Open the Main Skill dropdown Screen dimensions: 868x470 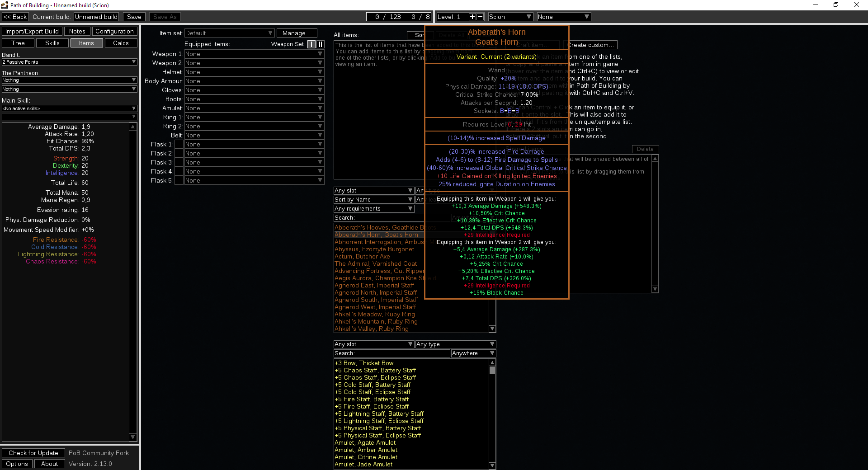pyautogui.click(x=69, y=108)
